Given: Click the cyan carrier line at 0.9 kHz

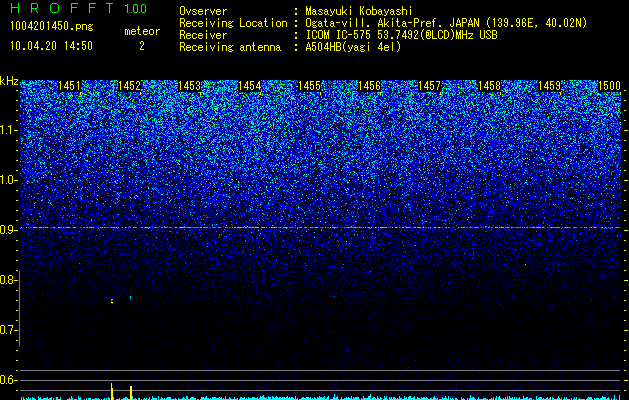Looking at the screenshot, I should [x=320, y=227].
